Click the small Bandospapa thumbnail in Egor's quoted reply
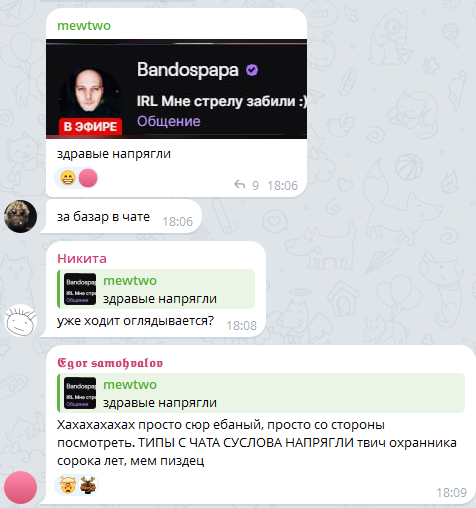The image size is (476, 508). tap(80, 393)
